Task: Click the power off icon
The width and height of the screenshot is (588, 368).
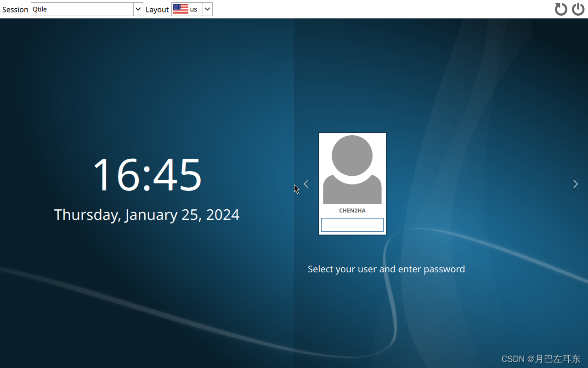Action: 578,9
